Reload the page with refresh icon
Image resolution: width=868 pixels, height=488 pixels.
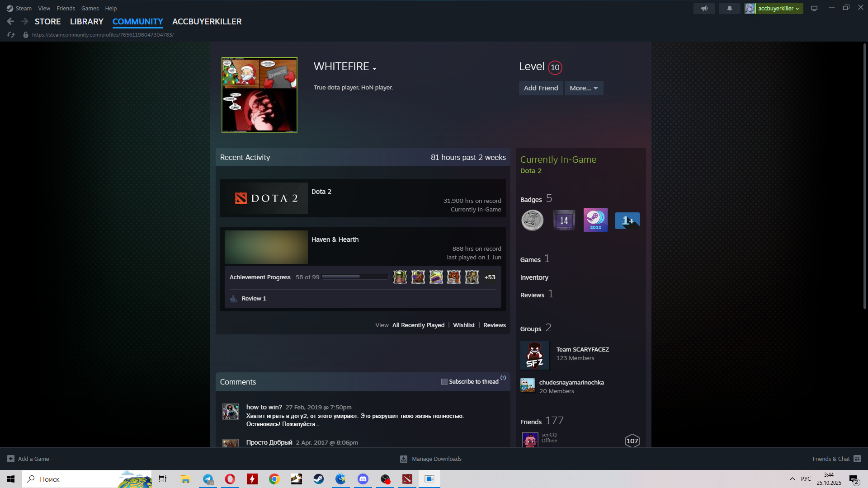click(x=11, y=35)
